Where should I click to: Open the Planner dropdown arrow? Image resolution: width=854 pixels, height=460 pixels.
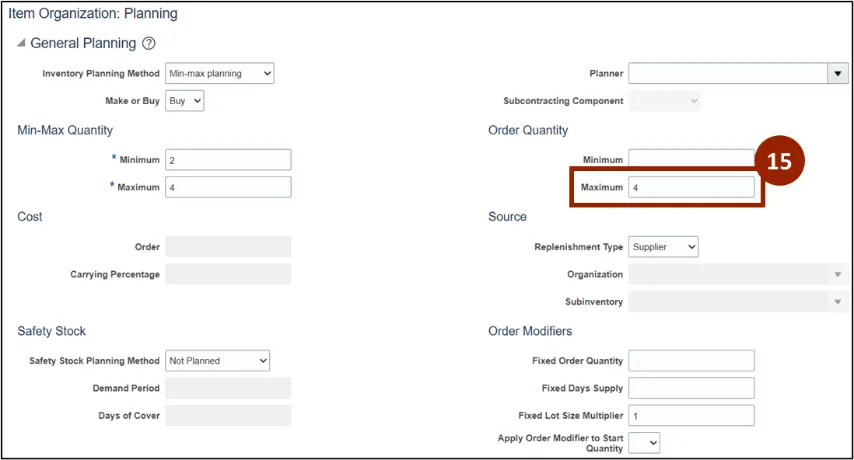tap(838, 73)
